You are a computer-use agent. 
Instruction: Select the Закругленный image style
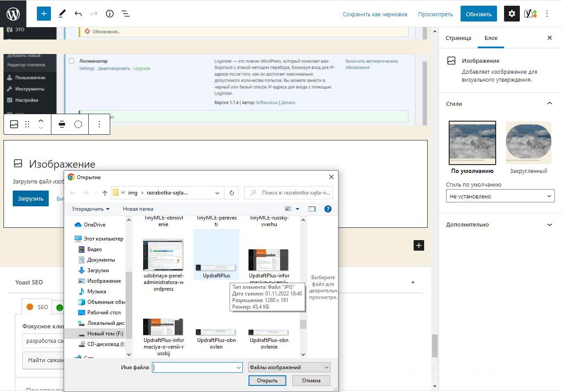coord(528,143)
